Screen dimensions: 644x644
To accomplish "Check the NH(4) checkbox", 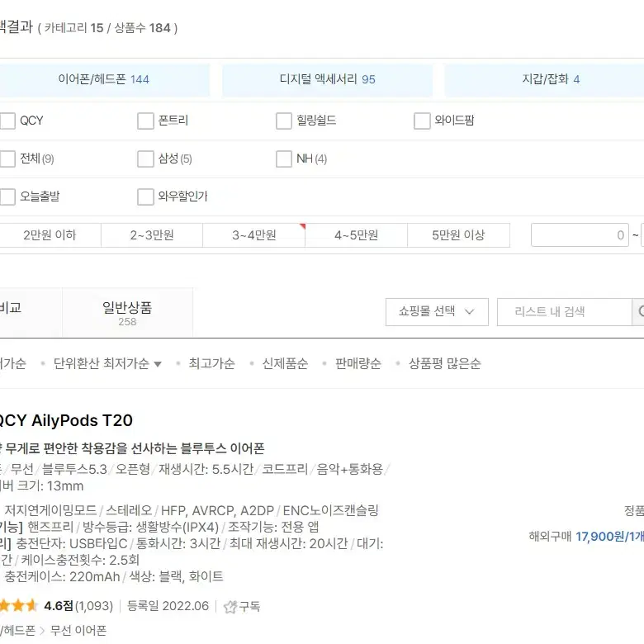I will tap(284, 159).
